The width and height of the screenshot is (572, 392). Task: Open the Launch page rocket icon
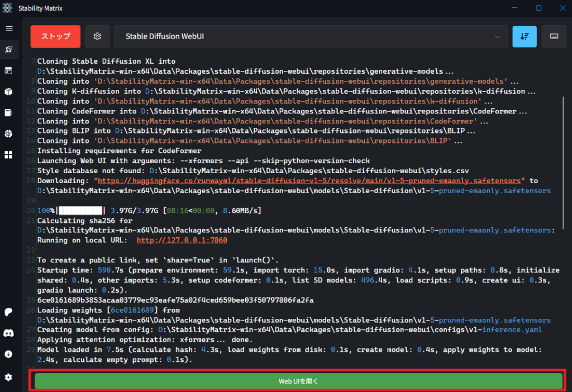tap(9, 49)
